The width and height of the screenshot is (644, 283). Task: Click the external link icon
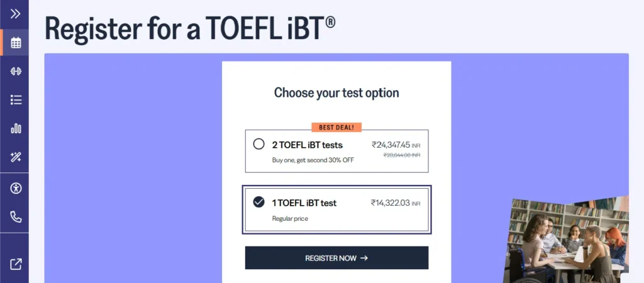(x=16, y=264)
